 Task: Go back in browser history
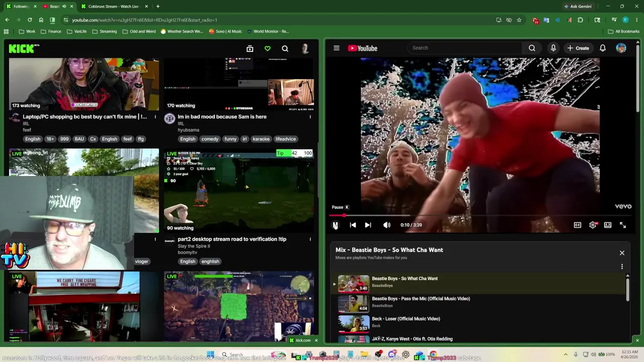click(7, 20)
